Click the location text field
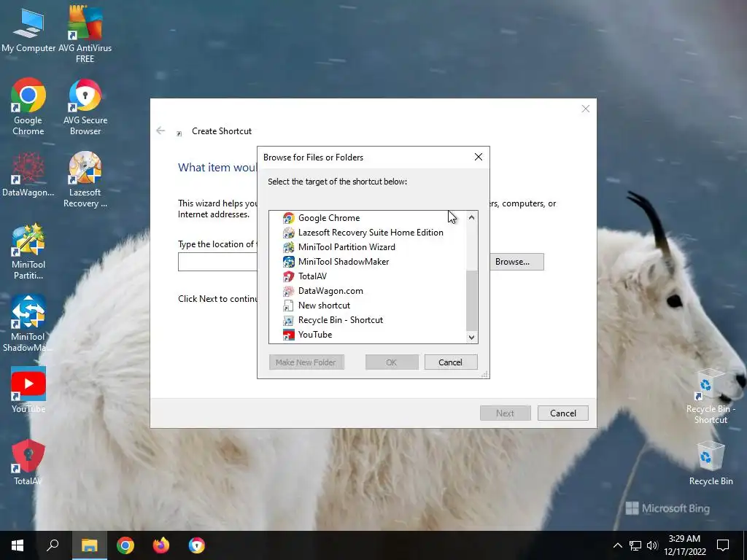747x560 pixels. pyautogui.click(x=217, y=262)
